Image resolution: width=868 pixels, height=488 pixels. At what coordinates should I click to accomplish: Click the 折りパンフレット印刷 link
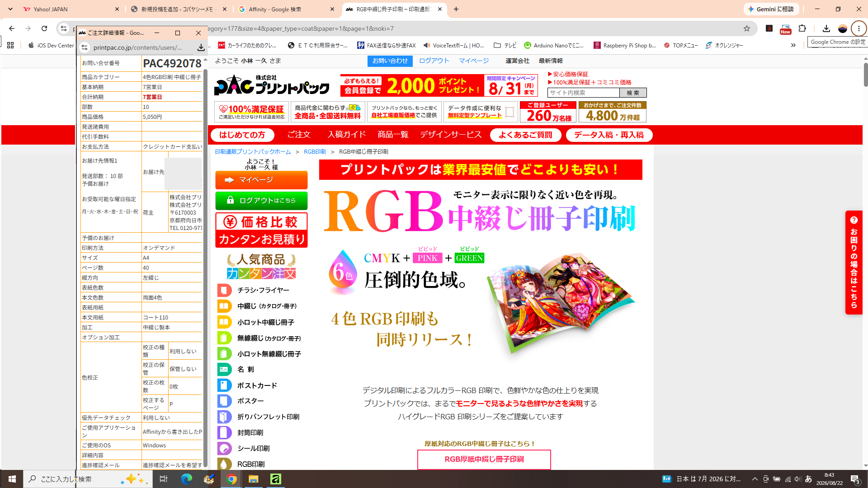(x=269, y=417)
